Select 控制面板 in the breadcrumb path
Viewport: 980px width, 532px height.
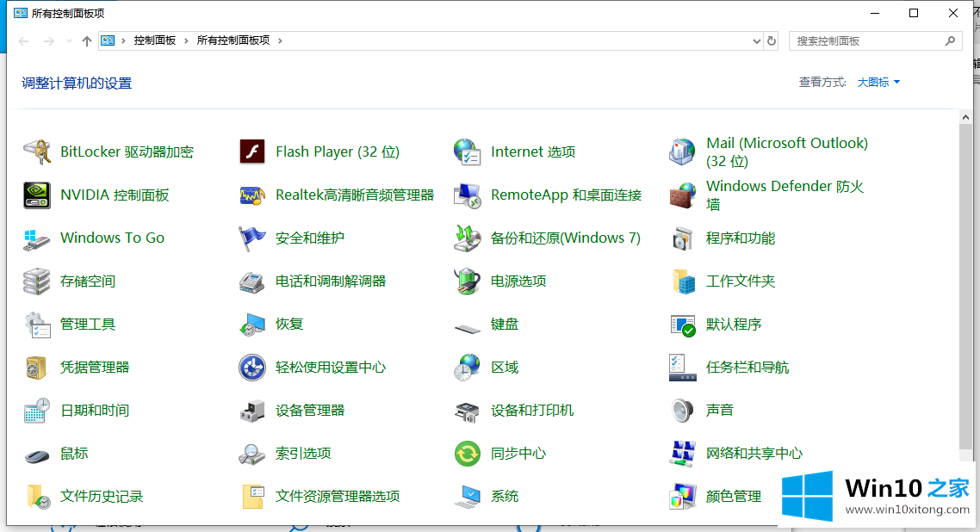[154, 40]
